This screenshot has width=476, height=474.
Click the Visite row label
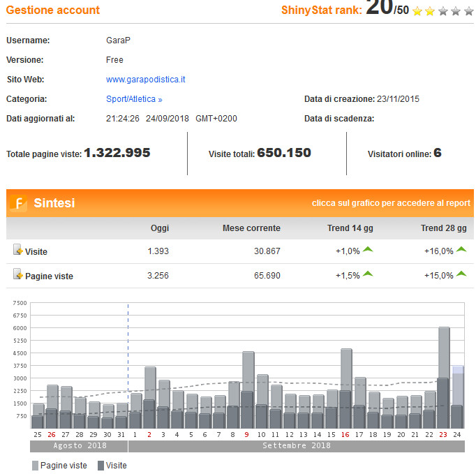(x=36, y=252)
